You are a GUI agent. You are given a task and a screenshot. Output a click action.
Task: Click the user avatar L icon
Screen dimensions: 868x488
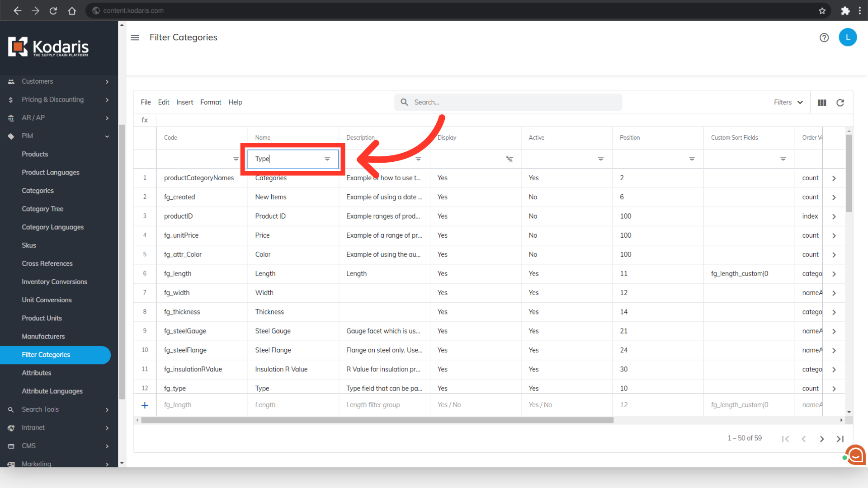pyautogui.click(x=847, y=38)
